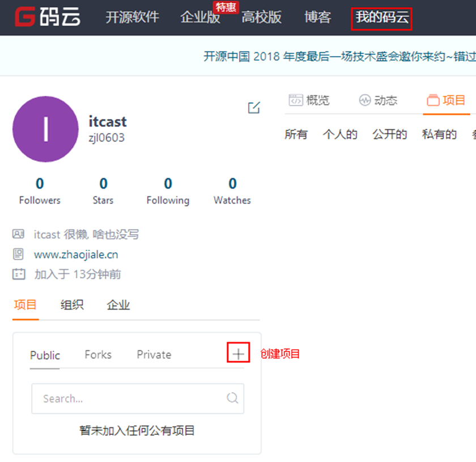
Task: Click the 特惠 badge on 企业版
Action: [x=226, y=7]
